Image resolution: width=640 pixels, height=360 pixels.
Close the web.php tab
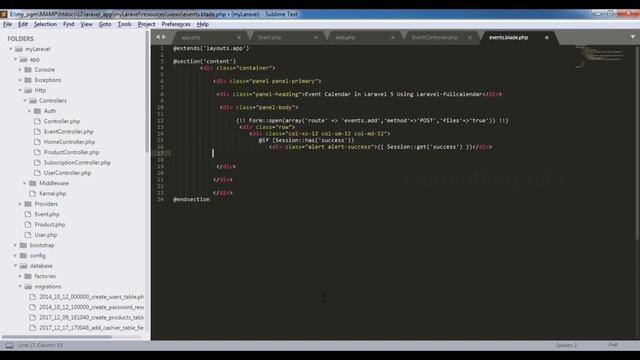pyautogui.click(x=393, y=38)
